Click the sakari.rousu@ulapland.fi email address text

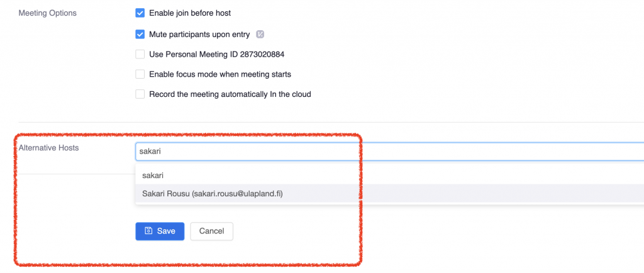(x=237, y=194)
